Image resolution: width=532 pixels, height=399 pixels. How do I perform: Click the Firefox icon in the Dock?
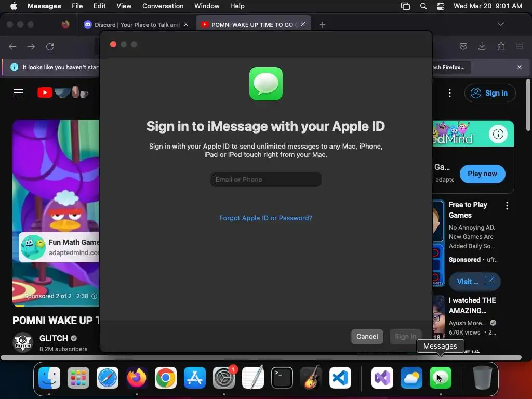tap(137, 378)
